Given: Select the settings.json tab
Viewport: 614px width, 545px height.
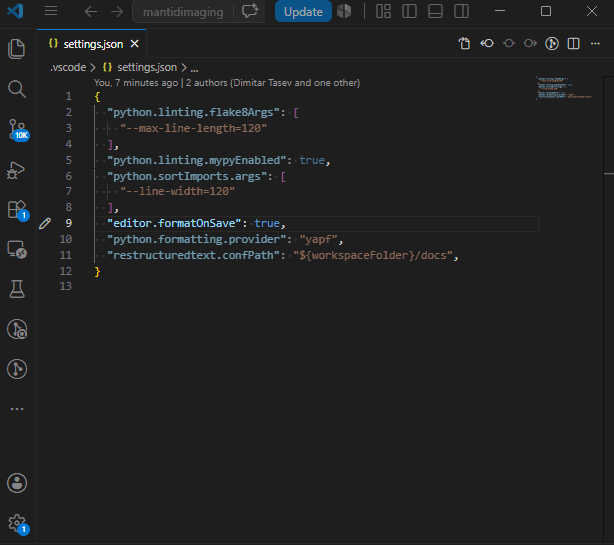Looking at the screenshot, I should 92,44.
